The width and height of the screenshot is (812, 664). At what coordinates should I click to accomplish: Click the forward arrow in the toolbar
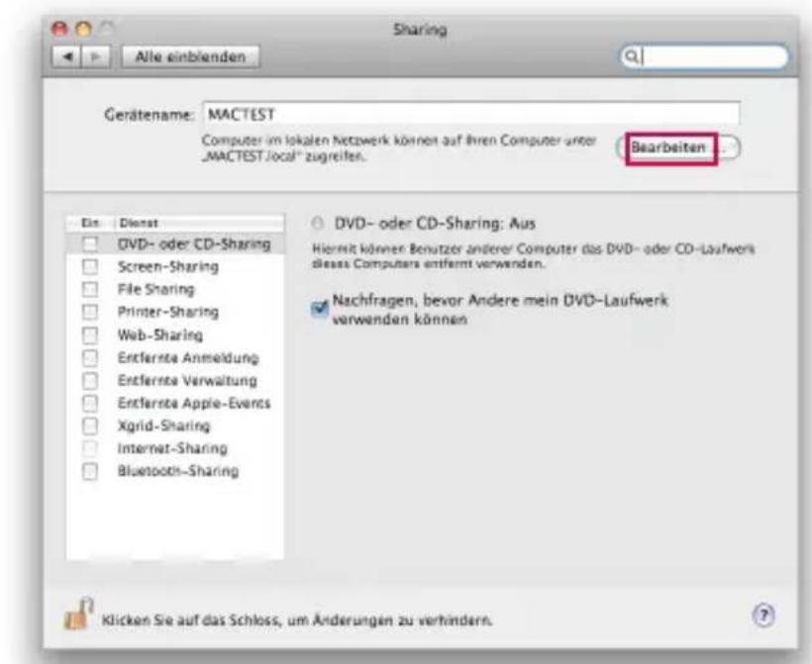96,56
